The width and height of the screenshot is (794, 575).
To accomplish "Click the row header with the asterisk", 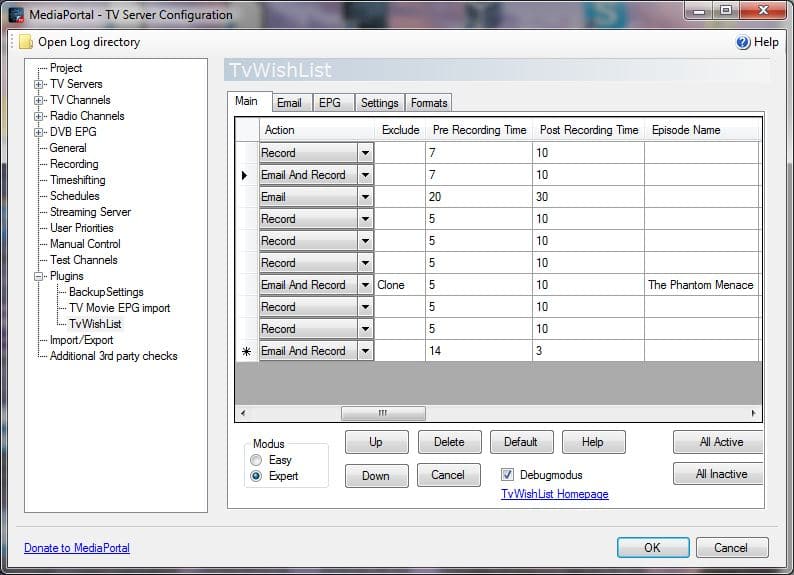I will pos(247,351).
